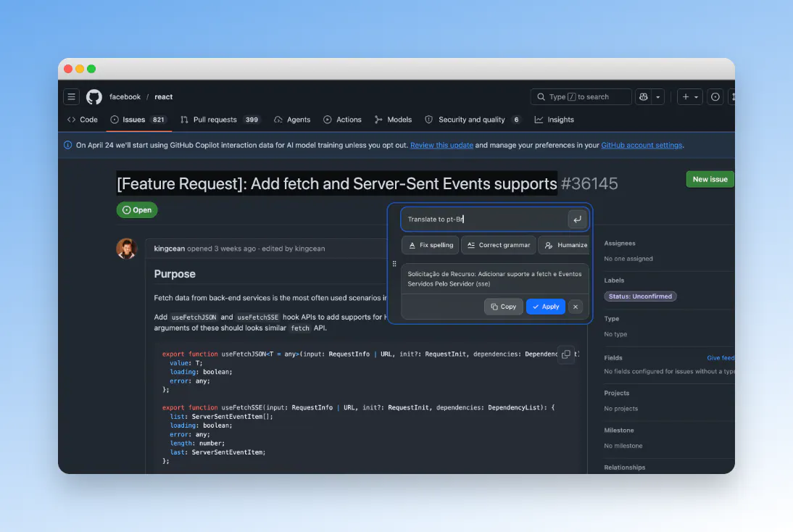The image size is (793, 532).
Task: Click the yellow macOS minimize button
Action: [80, 69]
